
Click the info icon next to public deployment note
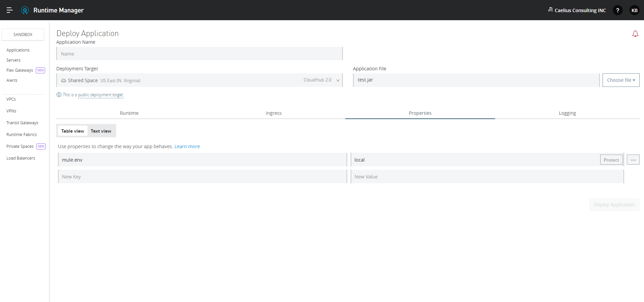point(59,95)
